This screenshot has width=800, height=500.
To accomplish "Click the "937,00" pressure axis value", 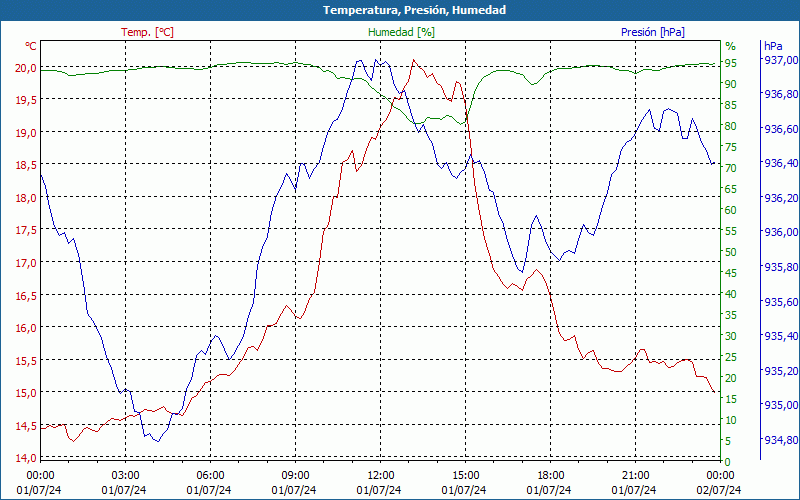I will (781, 60).
